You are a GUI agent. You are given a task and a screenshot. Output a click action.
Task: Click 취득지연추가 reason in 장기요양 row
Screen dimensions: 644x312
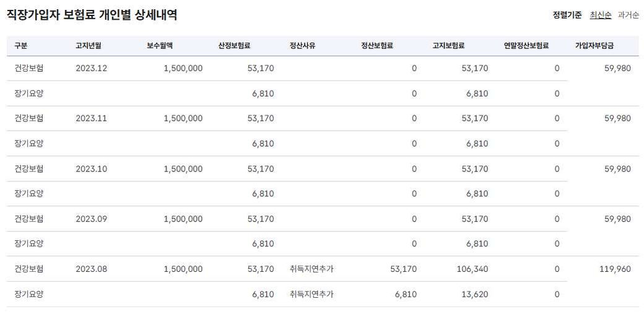(311, 295)
